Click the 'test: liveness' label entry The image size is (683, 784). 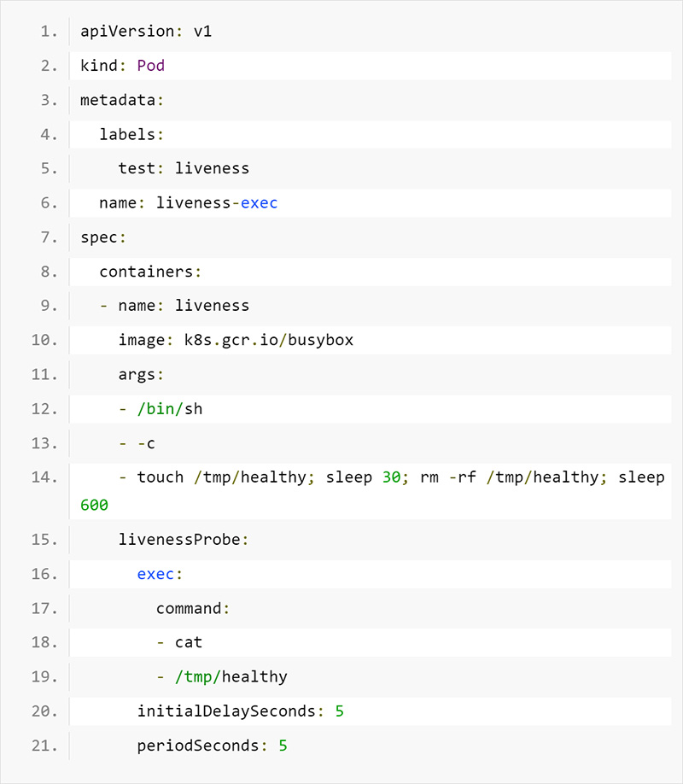tap(184, 168)
